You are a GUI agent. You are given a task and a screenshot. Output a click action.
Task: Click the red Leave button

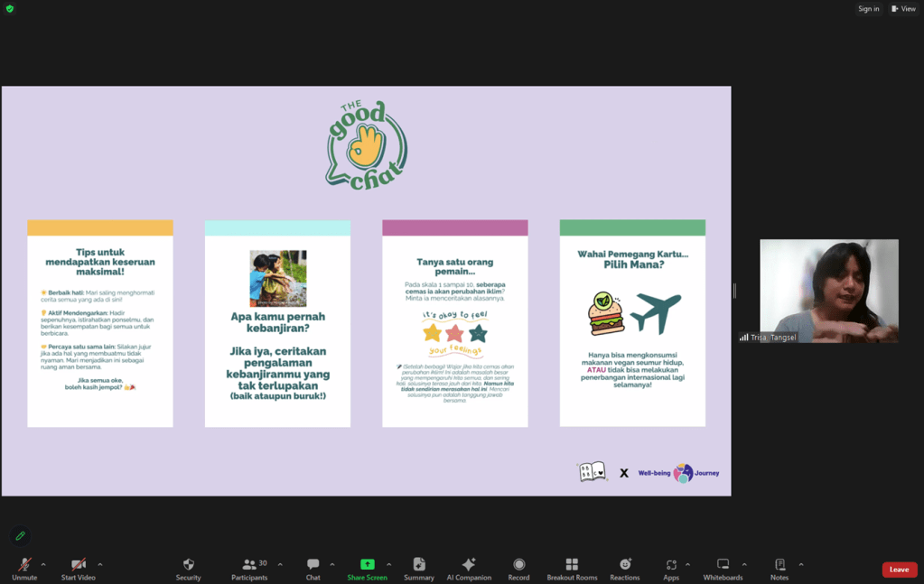(x=899, y=570)
